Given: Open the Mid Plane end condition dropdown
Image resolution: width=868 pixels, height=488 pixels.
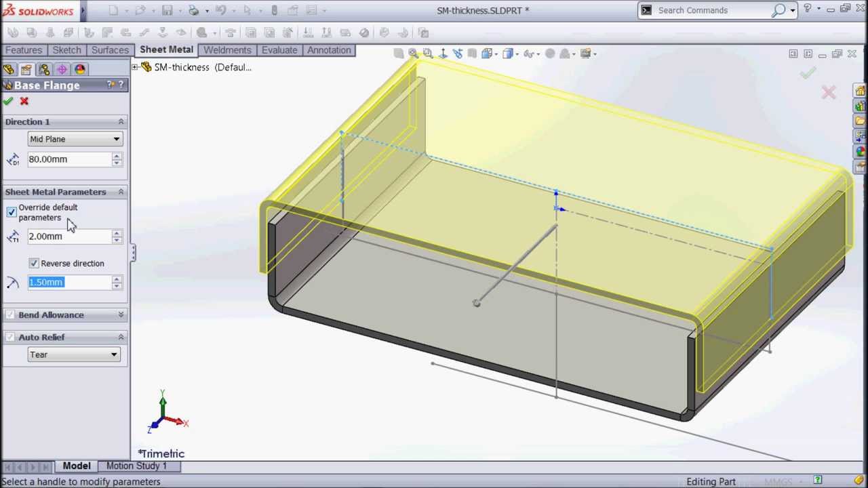Looking at the screenshot, I should 75,139.
